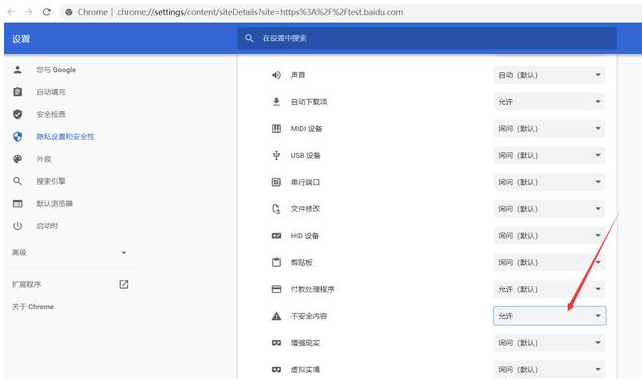
Task: Reload the page with refresh icon
Action: click(47, 12)
